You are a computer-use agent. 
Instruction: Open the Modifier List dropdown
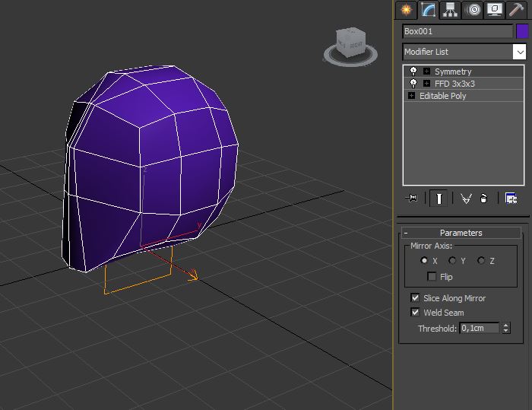click(x=520, y=52)
